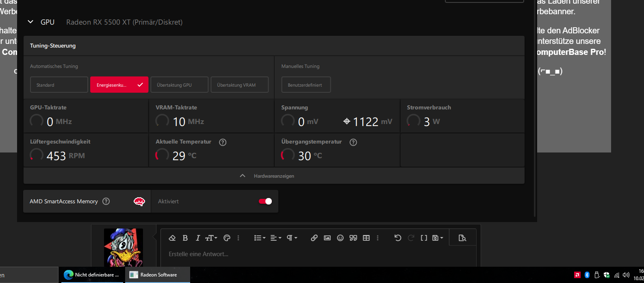Click the Donald Duck avatar thumbnail
Viewport: 644px width, 283px height.
pos(124,248)
